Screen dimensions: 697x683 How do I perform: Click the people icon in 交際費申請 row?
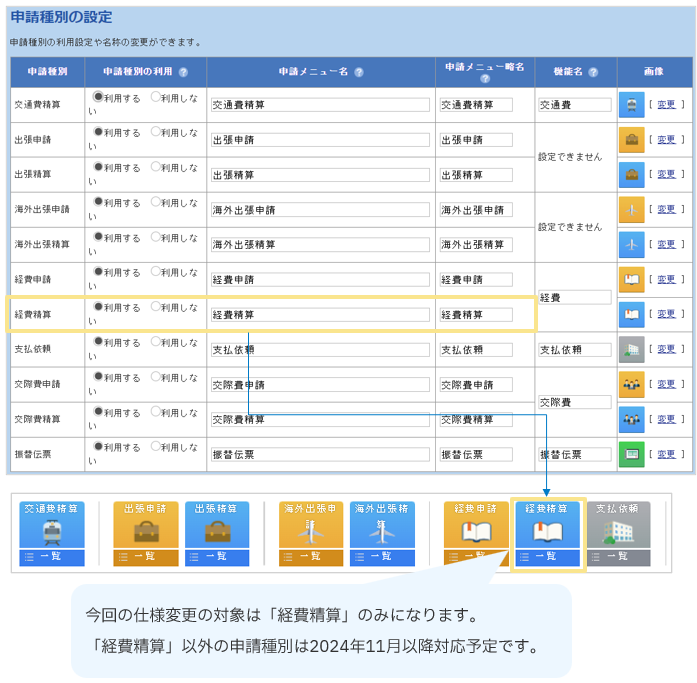pyautogui.click(x=631, y=385)
